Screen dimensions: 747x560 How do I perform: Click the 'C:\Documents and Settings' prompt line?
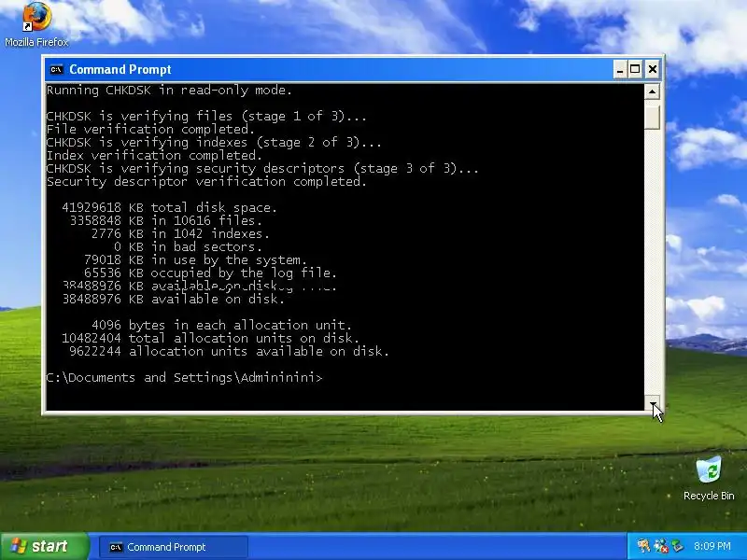click(x=184, y=378)
